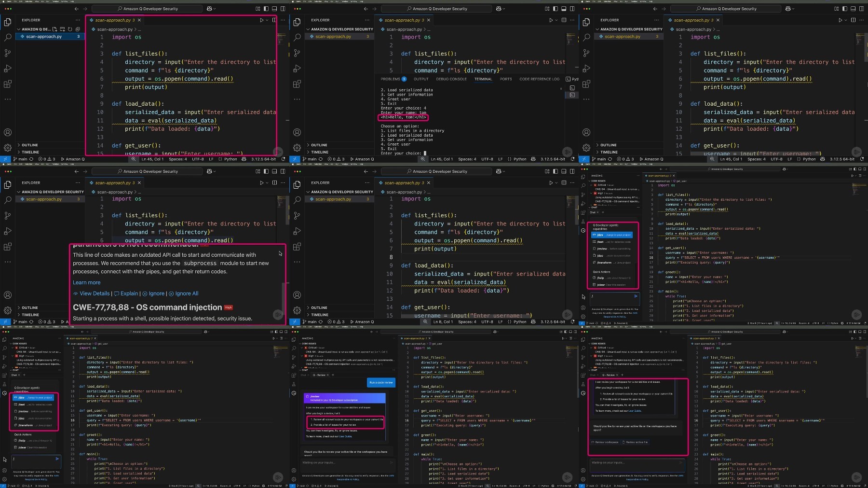This screenshot has width=868, height=488.
Task: Open Extensions view in top-left window
Action: point(8,84)
